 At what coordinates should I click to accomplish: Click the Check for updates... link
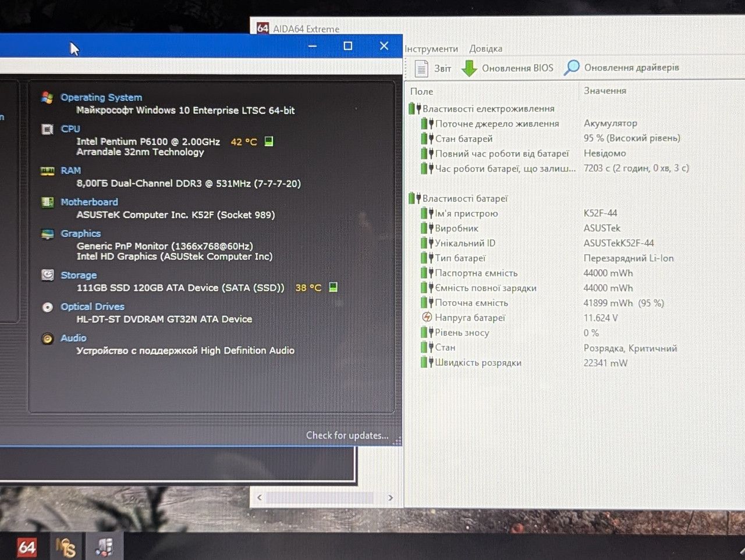pos(347,435)
